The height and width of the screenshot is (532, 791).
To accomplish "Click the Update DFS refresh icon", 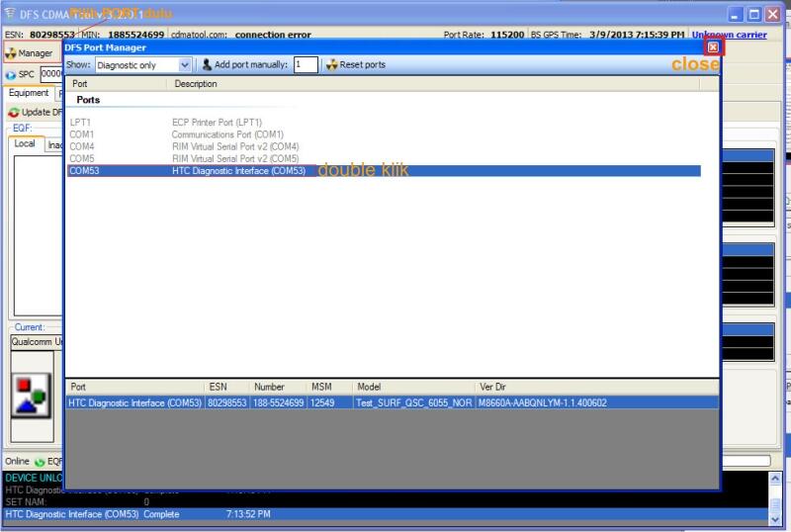I will (14, 112).
